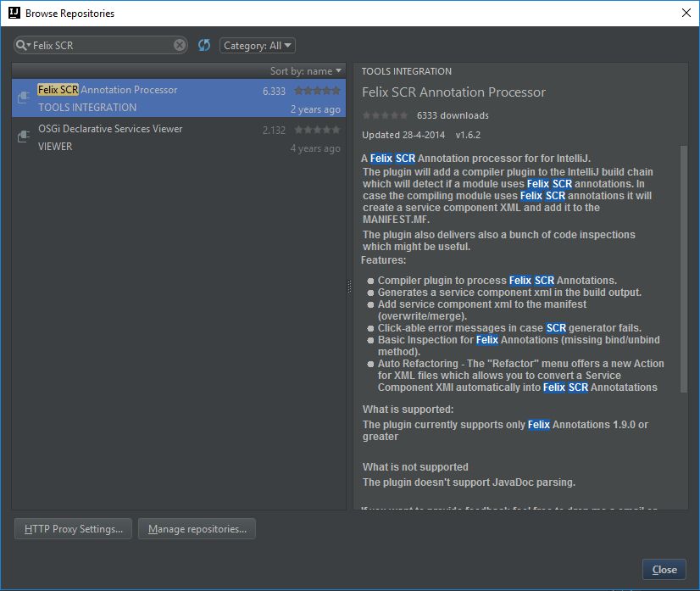Clear the Felix SCR search text
Screen dimensions: 700x591
click(x=180, y=45)
